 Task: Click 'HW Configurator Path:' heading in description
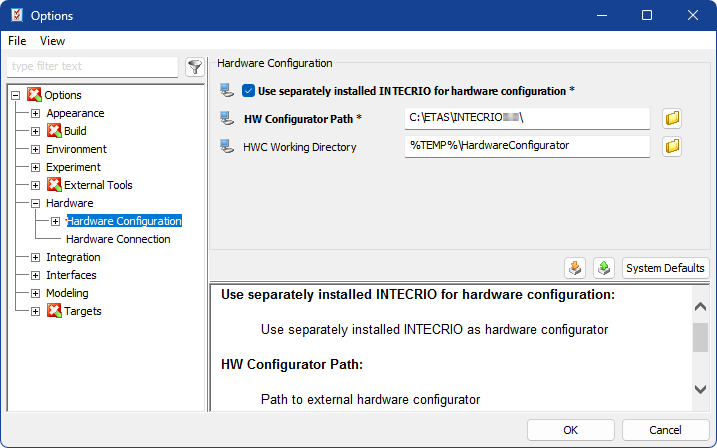292,364
